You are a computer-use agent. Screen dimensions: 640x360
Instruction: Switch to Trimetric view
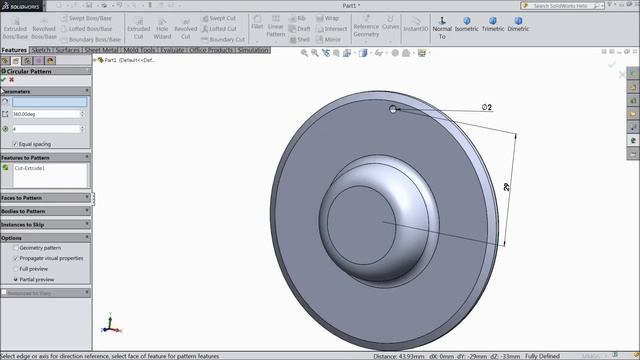(x=493, y=24)
